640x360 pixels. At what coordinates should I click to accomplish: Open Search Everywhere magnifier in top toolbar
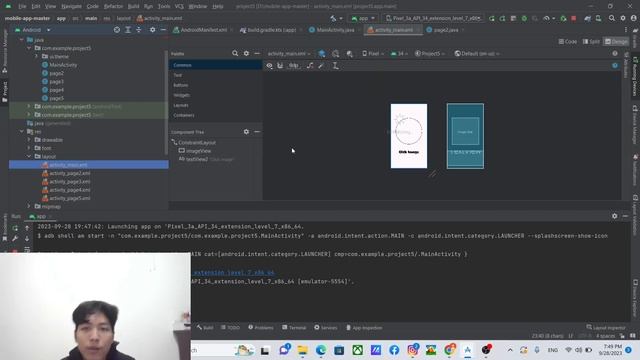[611, 18]
